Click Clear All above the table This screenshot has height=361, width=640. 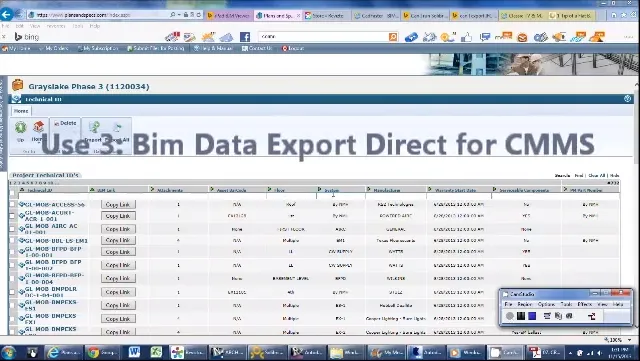click(x=597, y=175)
